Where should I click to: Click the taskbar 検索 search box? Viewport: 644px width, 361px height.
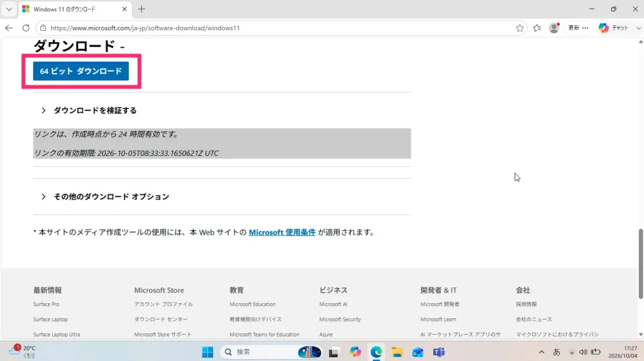(x=271, y=352)
